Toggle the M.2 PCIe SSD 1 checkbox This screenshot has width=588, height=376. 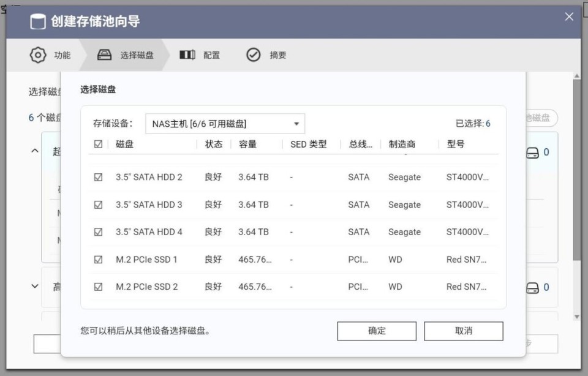pyautogui.click(x=98, y=259)
